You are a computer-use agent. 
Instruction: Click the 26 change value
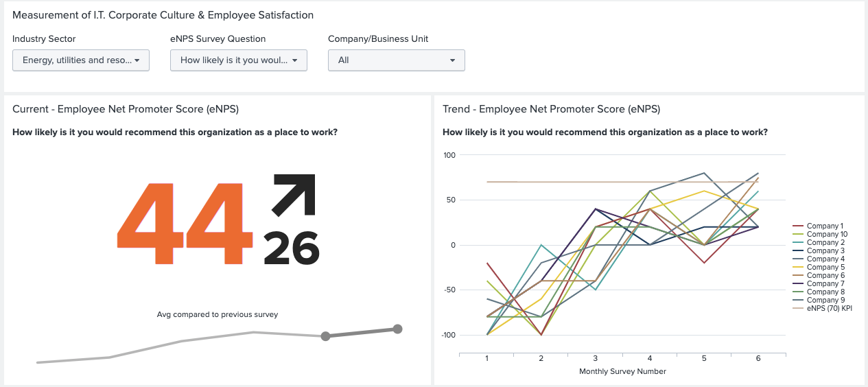292,248
